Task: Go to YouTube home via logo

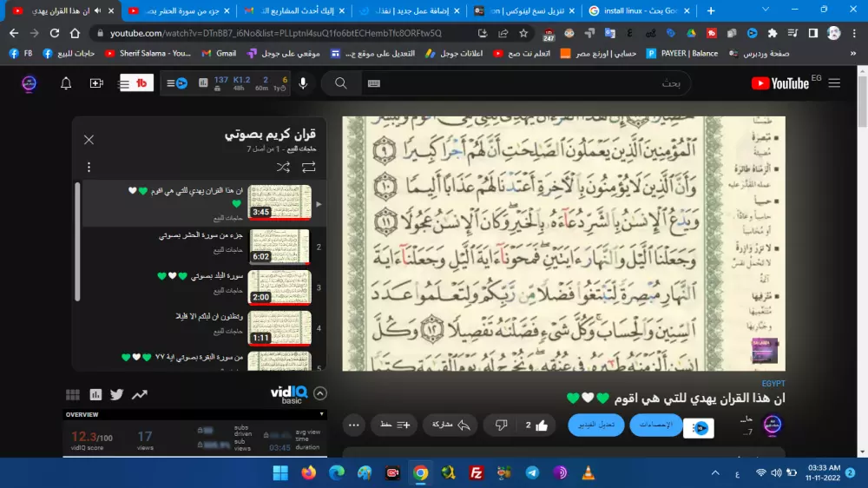Action: pyautogui.click(x=780, y=83)
